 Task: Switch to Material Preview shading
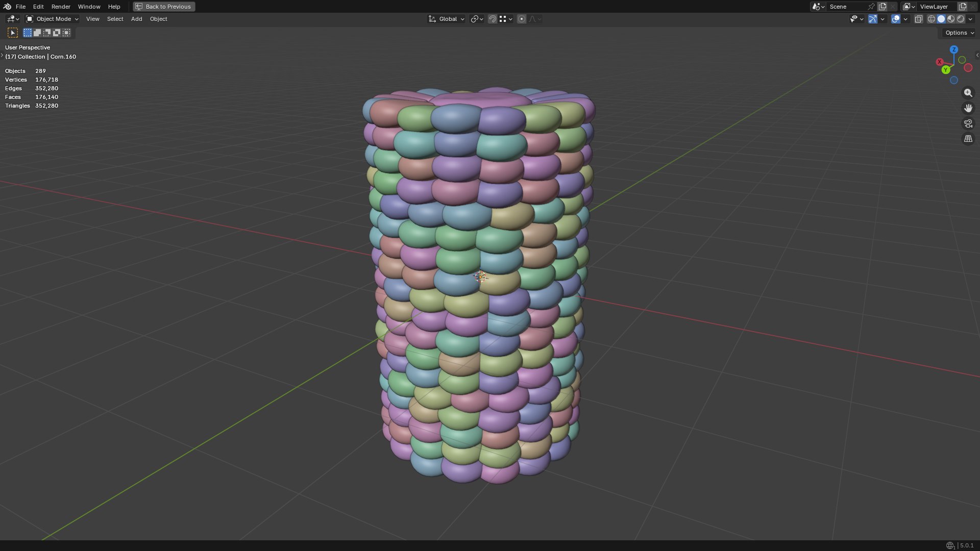click(951, 19)
